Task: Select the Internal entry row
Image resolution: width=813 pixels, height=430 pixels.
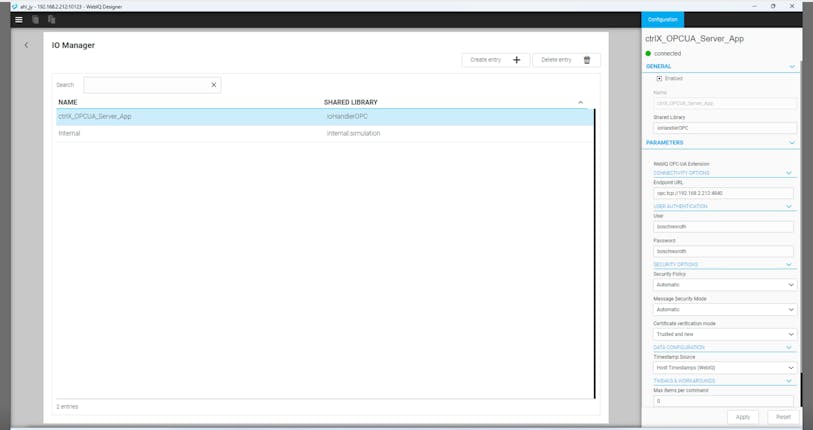Action: (200, 133)
